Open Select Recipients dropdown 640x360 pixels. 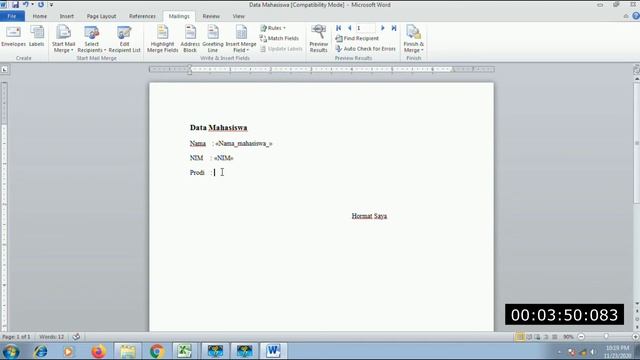[x=91, y=39]
